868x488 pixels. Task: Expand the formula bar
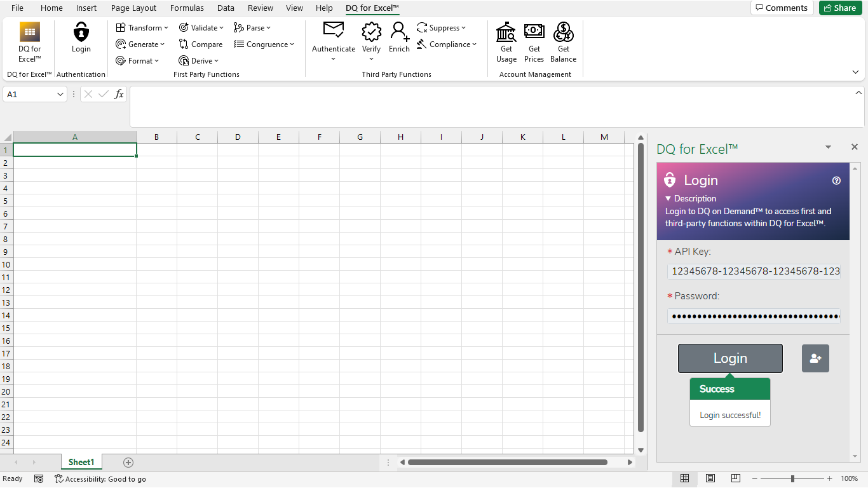click(x=858, y=93)
